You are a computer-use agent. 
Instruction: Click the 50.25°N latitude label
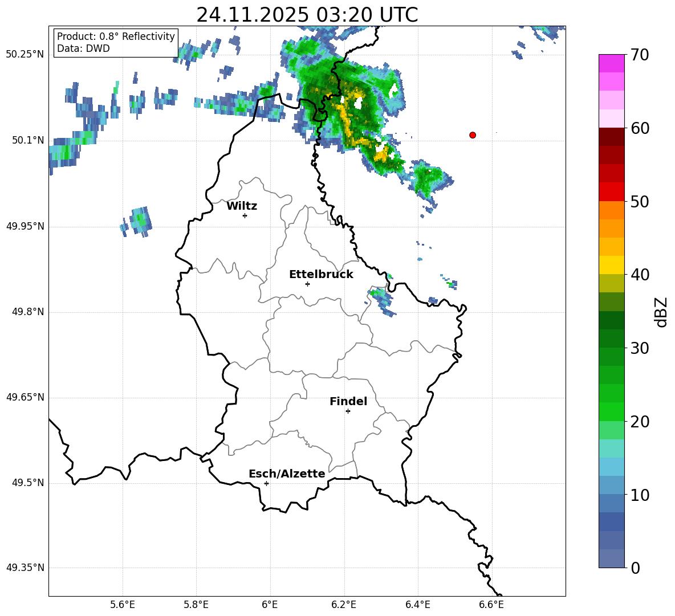point(25,55)
